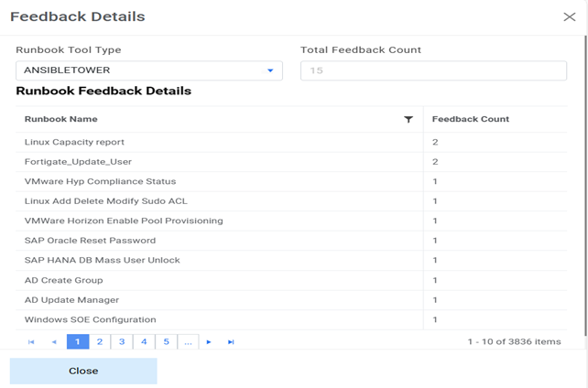Click the Runbook Name filter icon
This screenshot has width=588, height=388.
tap(408, 119)
